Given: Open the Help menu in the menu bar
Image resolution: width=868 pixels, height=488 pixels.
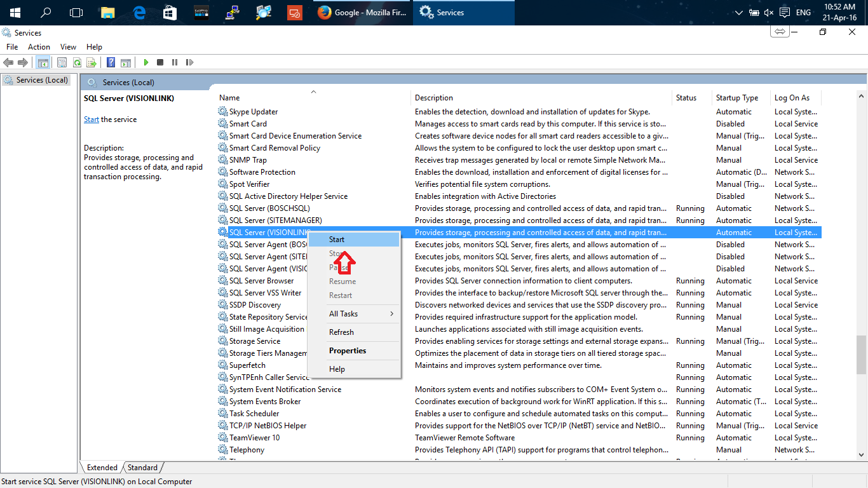Looking at the screenshot, I should 94,47.
